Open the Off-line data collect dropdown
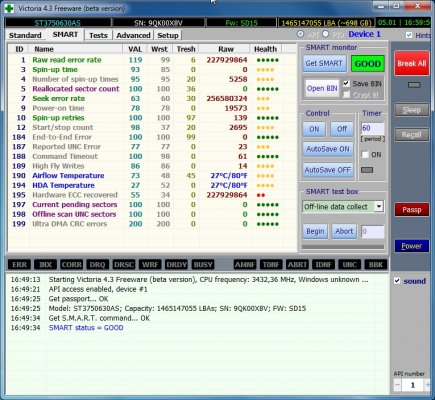 [x=379, y=206]
